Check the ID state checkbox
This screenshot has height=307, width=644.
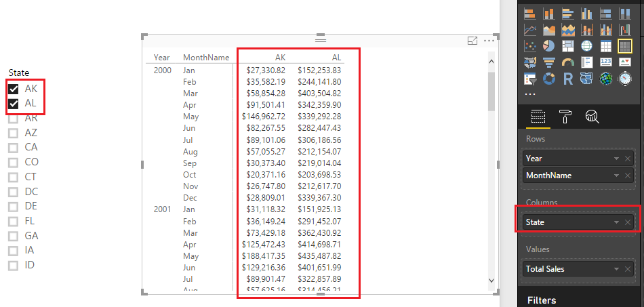(x=14, y=266)
